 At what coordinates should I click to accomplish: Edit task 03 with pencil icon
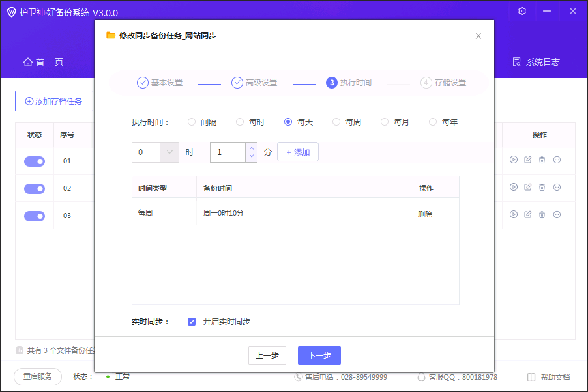(528, 214)
